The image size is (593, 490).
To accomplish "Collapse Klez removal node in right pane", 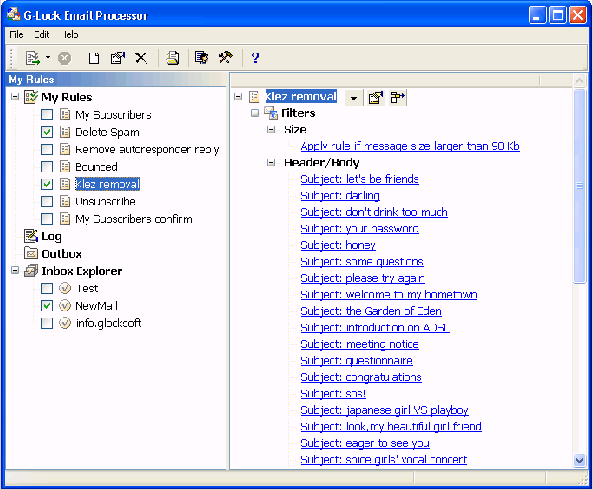I will click(x=238, y=97).
